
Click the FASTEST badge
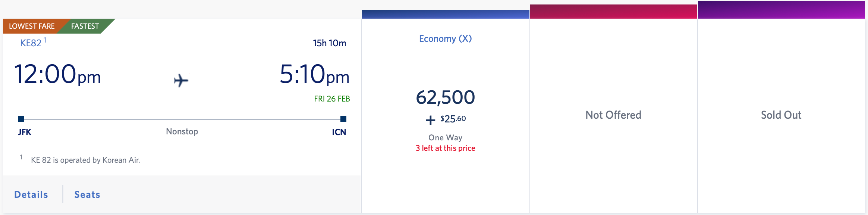[x=85, y=26]
